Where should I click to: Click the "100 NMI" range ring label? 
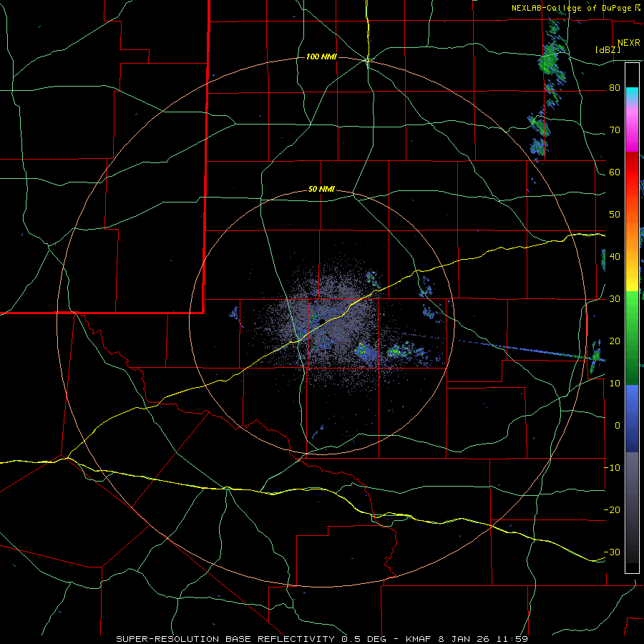pos(321,57)
